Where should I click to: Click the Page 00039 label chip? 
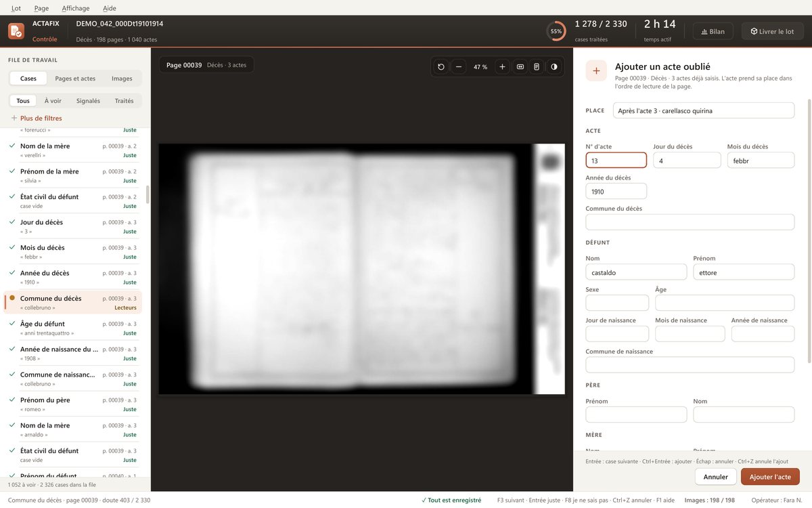click(206, 65)
